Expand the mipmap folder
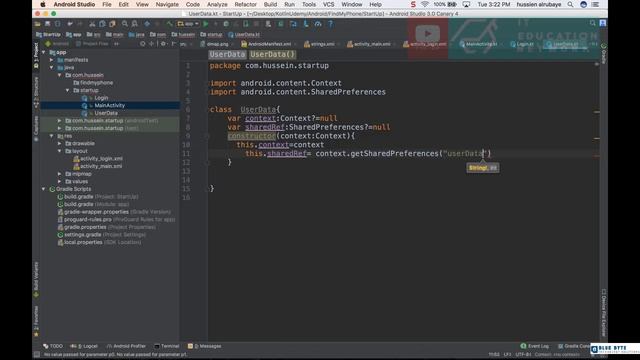 click(60, 174)
